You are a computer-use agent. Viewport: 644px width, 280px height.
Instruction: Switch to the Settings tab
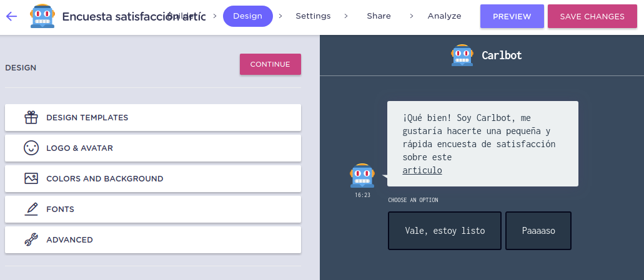click(x=313, y=16)
